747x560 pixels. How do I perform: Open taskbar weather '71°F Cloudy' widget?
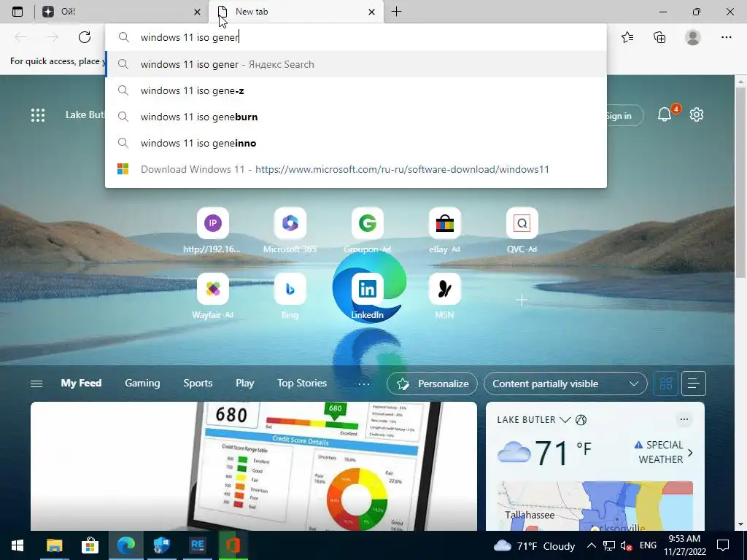(x=535, y=545)
